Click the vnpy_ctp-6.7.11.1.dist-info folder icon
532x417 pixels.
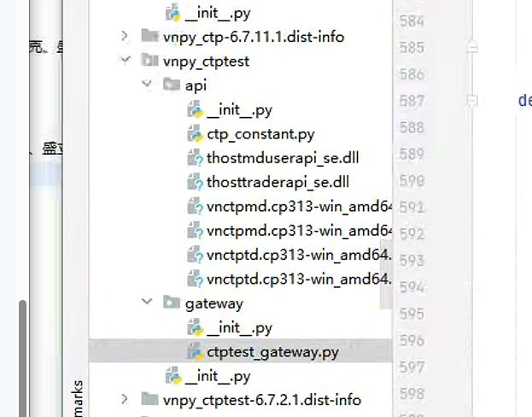149,37
